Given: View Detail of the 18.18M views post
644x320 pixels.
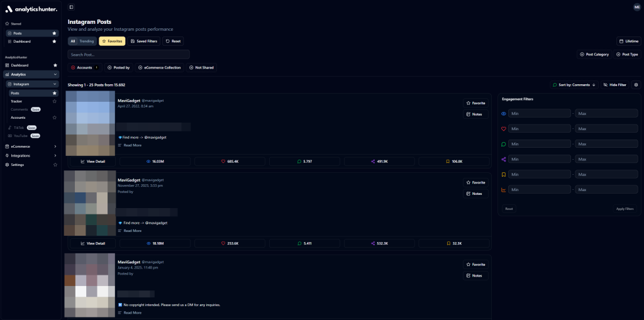Looking at the screenshot, I should click(x=93, y=243).
